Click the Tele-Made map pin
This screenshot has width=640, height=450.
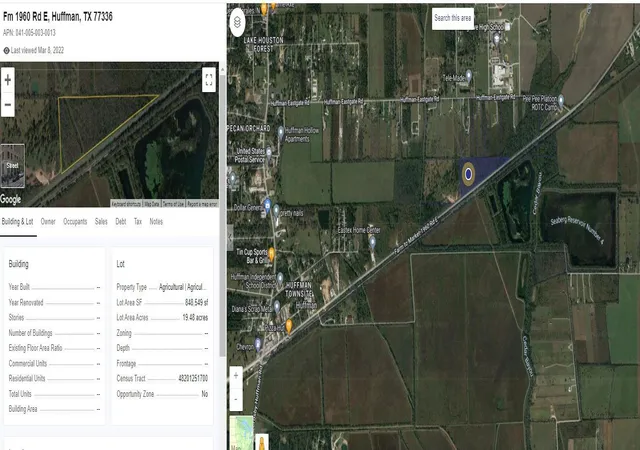pyautogui.click(x=469, y=76)
